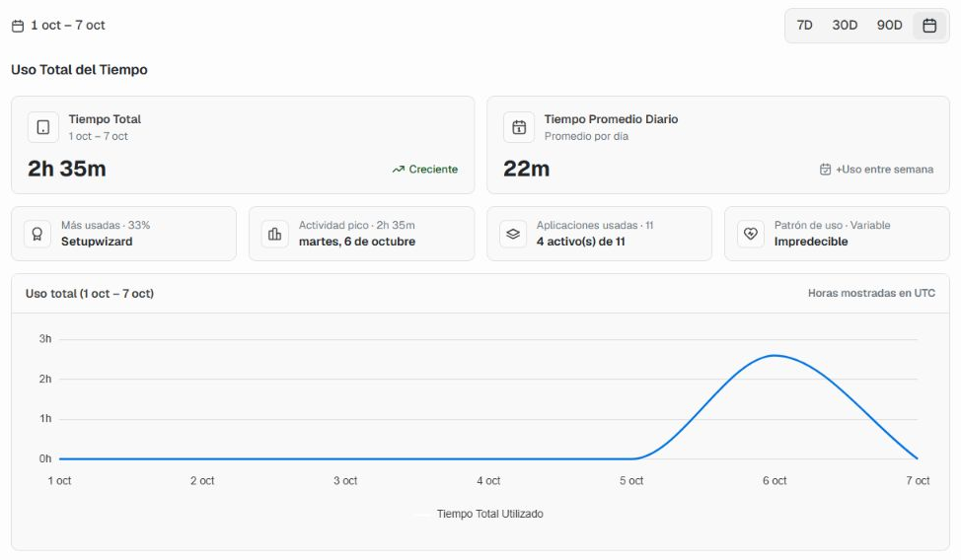Click the '1 oct' axis label
The height and width of the screenshot is (560, 961).
click(x=59, y=481)
